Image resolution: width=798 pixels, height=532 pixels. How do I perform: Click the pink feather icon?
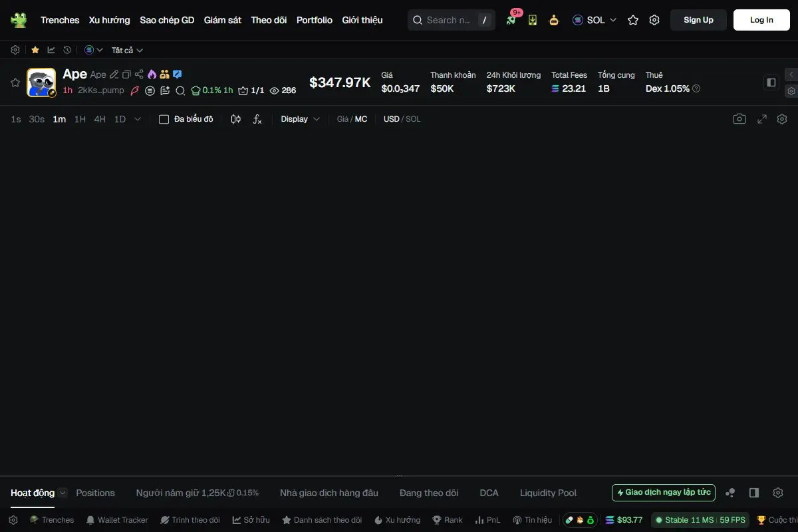coord(135,90)
